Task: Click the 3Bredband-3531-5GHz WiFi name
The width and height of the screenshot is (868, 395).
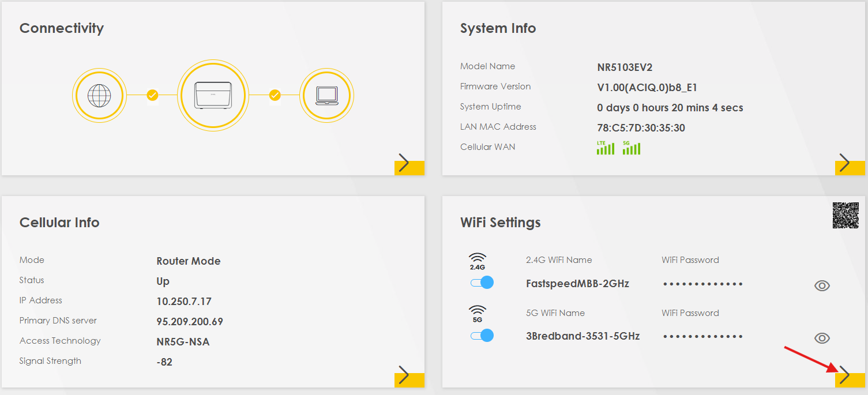Action: pyautogui.click(x=583, y=336)
